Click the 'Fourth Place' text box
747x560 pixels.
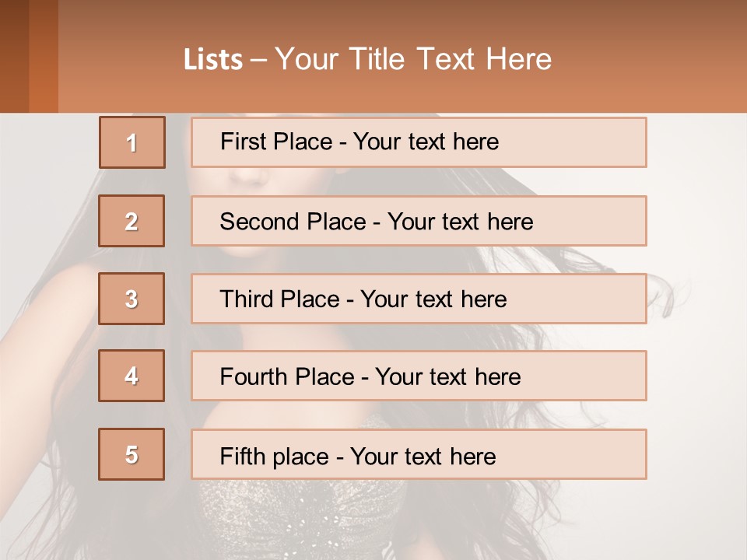click(x=419, y=376)
